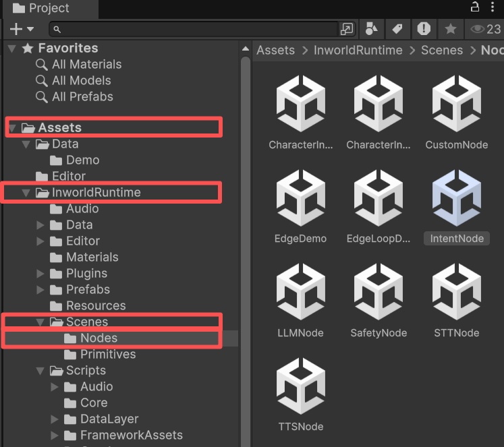Click InworldRuntime in the breadcrumb path
This screenshot has width=504, height=447.
[358, 51]
